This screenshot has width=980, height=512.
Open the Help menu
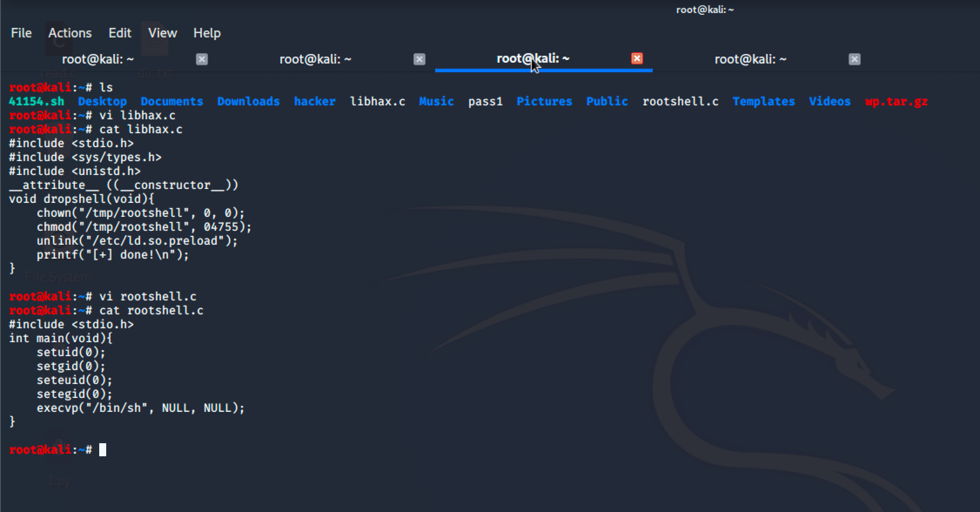[207, 33]
